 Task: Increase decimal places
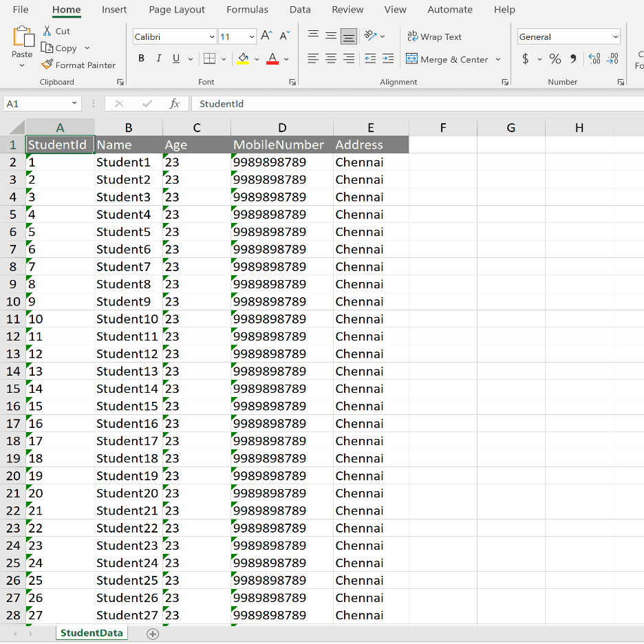click(594, 58)
